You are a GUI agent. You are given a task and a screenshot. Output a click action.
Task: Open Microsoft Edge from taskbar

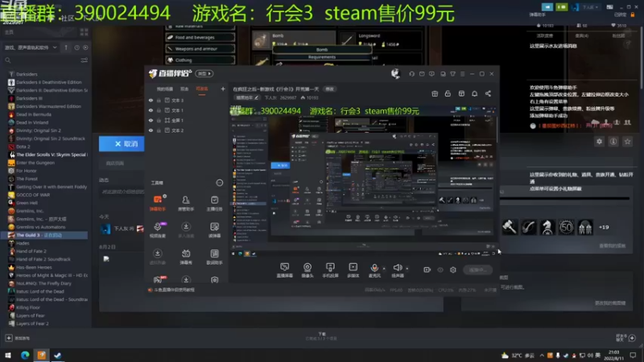25,355
